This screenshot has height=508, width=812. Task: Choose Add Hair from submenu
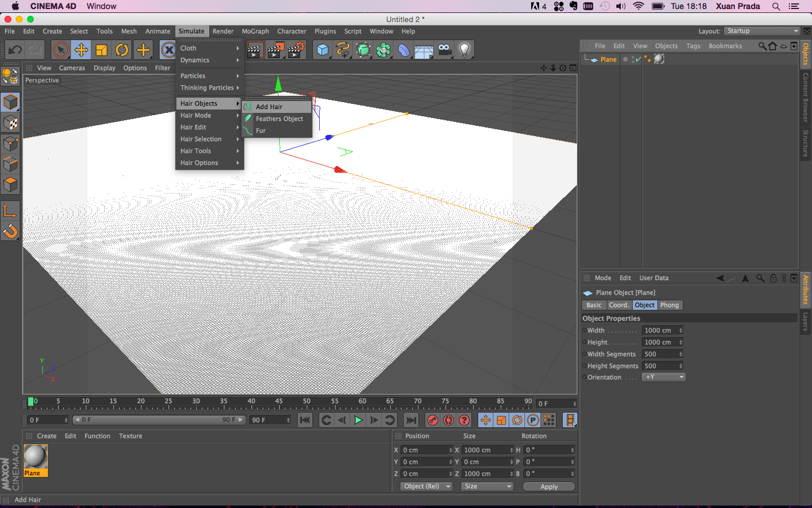click(x=277, y=107)
